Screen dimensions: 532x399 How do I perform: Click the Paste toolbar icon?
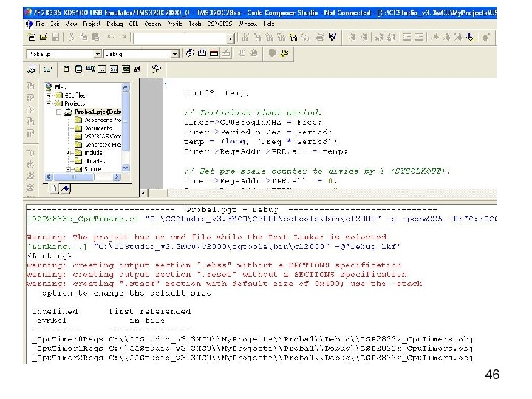point(95,37)
